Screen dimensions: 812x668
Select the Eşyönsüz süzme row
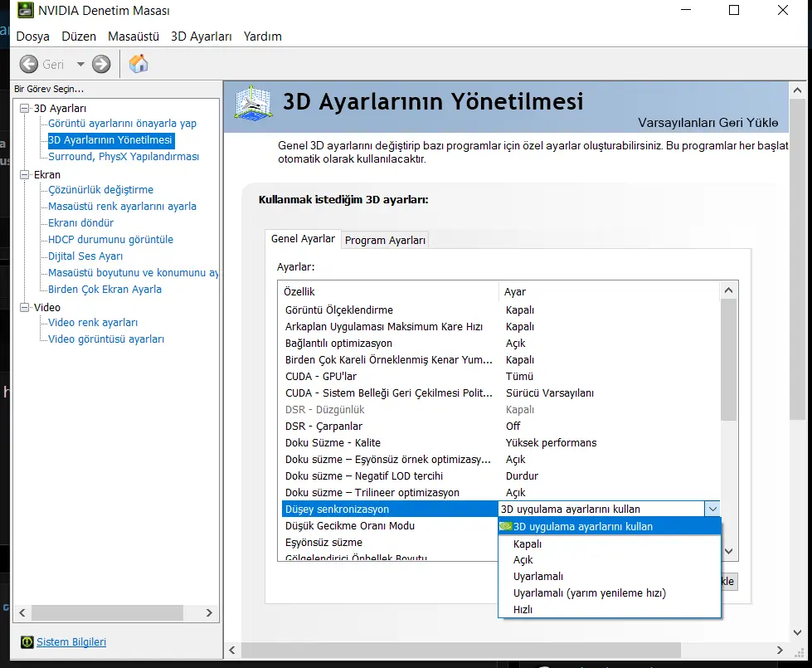coord(390,542)
